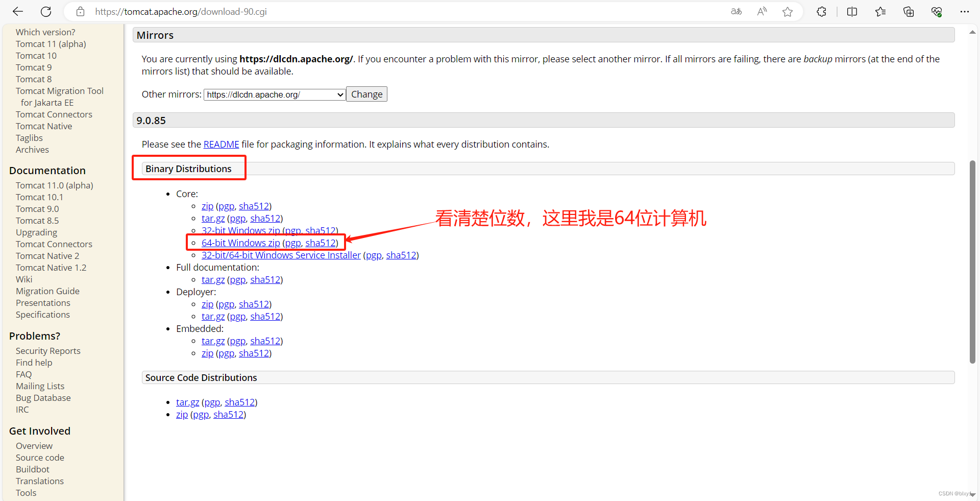Image resolution: width=980 pixels, height=501 pixels.
Task: Open site information in the address bar
Action: 80,11
